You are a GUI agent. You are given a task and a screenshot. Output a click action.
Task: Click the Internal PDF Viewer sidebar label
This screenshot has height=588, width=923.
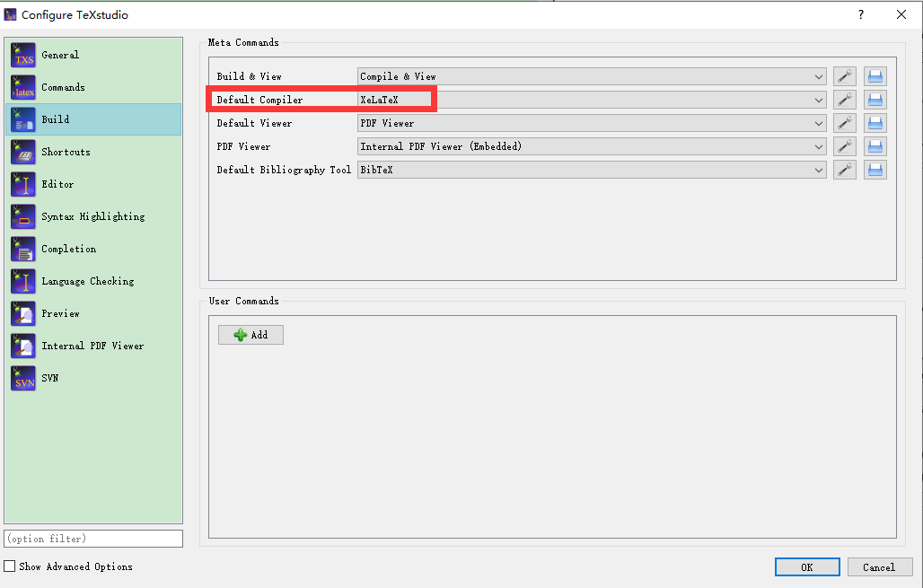92,347
